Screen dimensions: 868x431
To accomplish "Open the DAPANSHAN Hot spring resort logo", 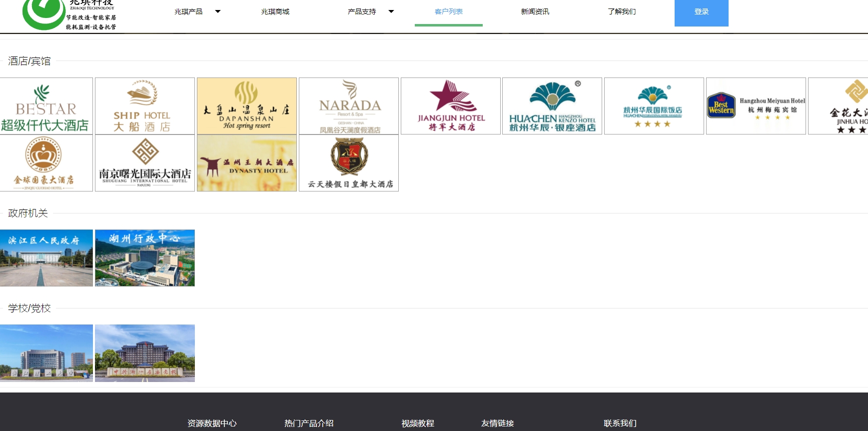I will pos(247,106).
